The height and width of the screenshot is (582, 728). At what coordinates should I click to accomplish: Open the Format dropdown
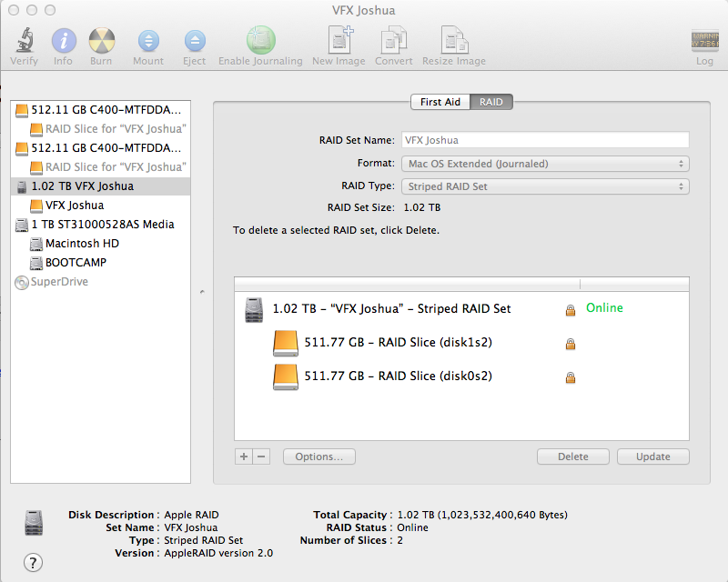[545, 164]
